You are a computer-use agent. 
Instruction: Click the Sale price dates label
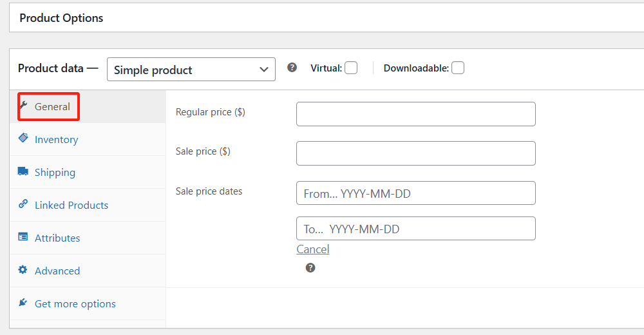(x=209, y=191)
